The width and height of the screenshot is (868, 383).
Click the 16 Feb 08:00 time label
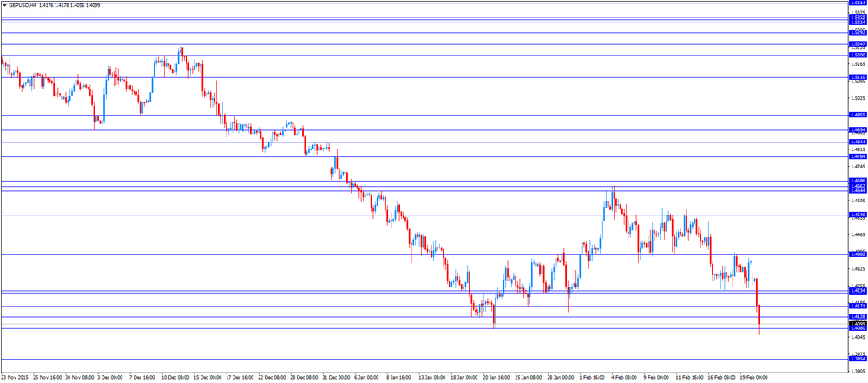pos(720,378)
